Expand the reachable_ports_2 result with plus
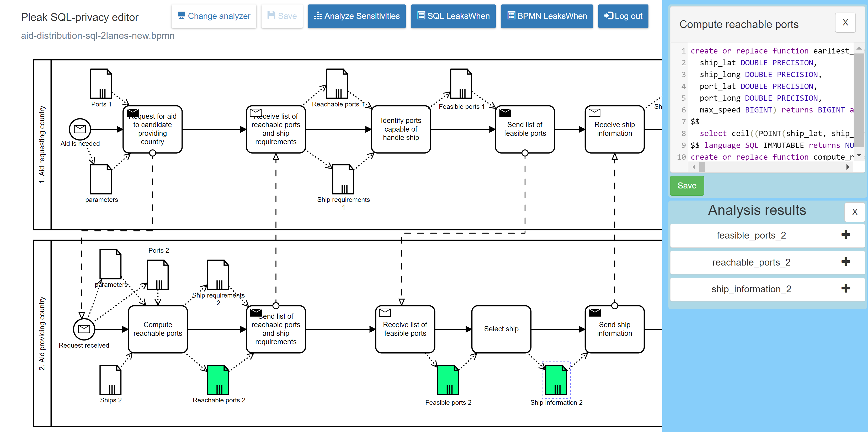This screenshot has height=432, width=868. 845,262
